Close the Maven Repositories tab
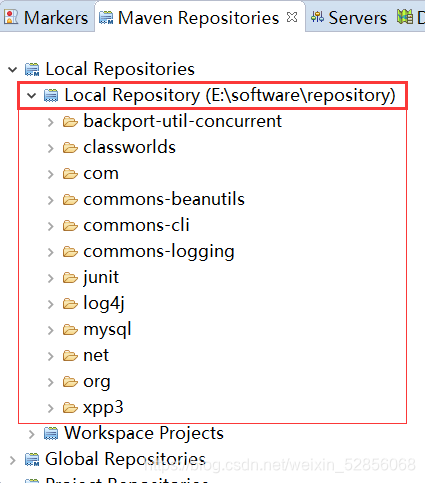This screenshot has height=483, width=425. coord(292,17)
